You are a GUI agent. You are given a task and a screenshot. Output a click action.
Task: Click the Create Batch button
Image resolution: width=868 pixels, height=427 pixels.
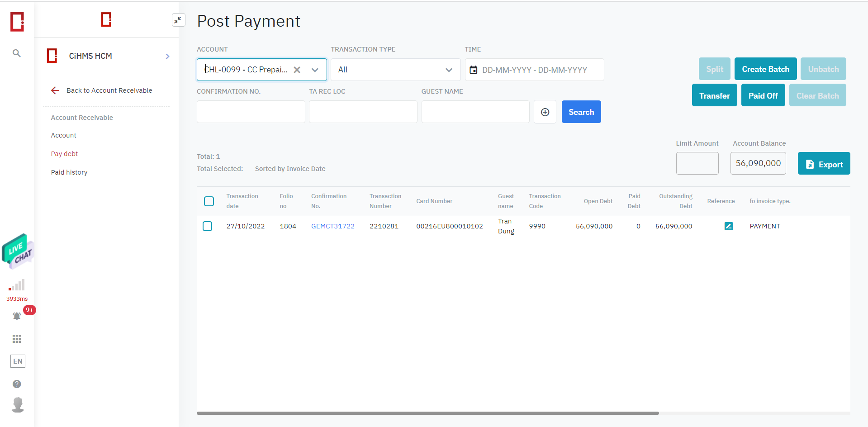765,69
